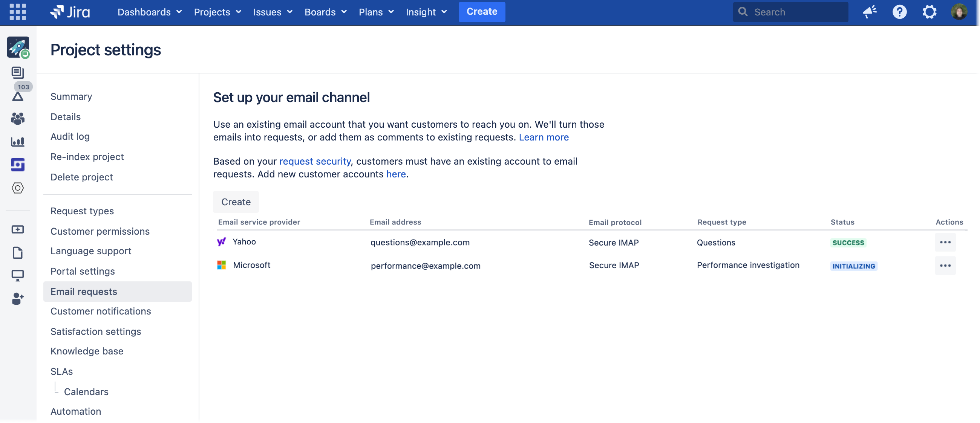Click the SUCCESS status badge

coord(848,243)
